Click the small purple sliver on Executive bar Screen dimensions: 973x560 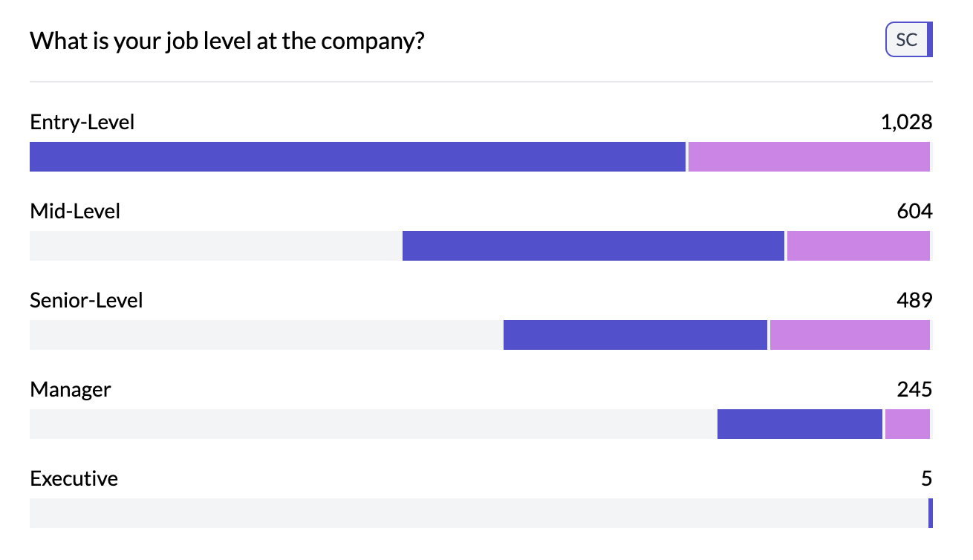[x=928, y=513]
